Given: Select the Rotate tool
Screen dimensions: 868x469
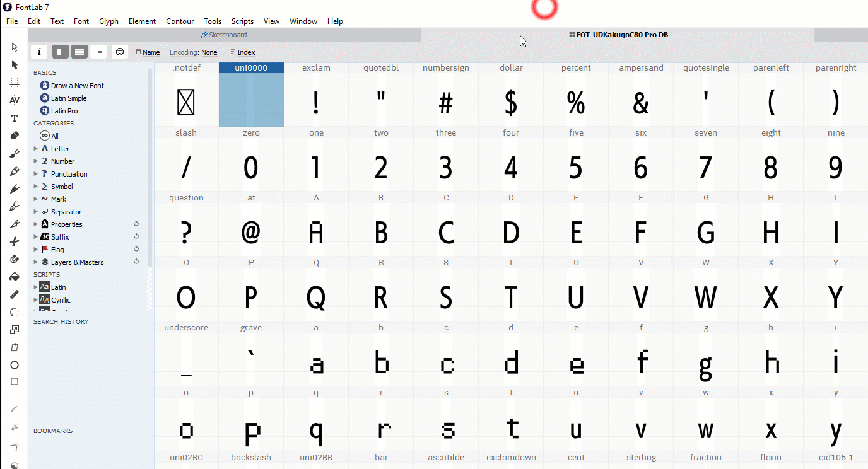Looking at the screenshot, I should tap(15, 312).
